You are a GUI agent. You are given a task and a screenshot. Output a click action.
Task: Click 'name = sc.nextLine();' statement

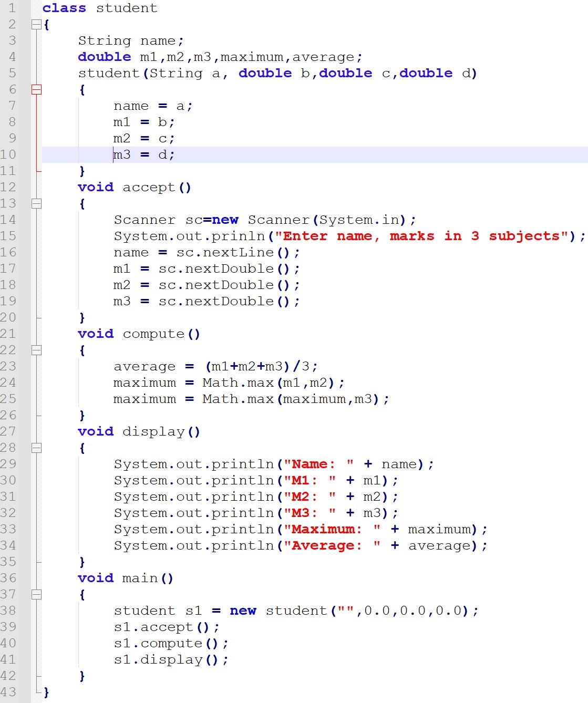(207, 252)
